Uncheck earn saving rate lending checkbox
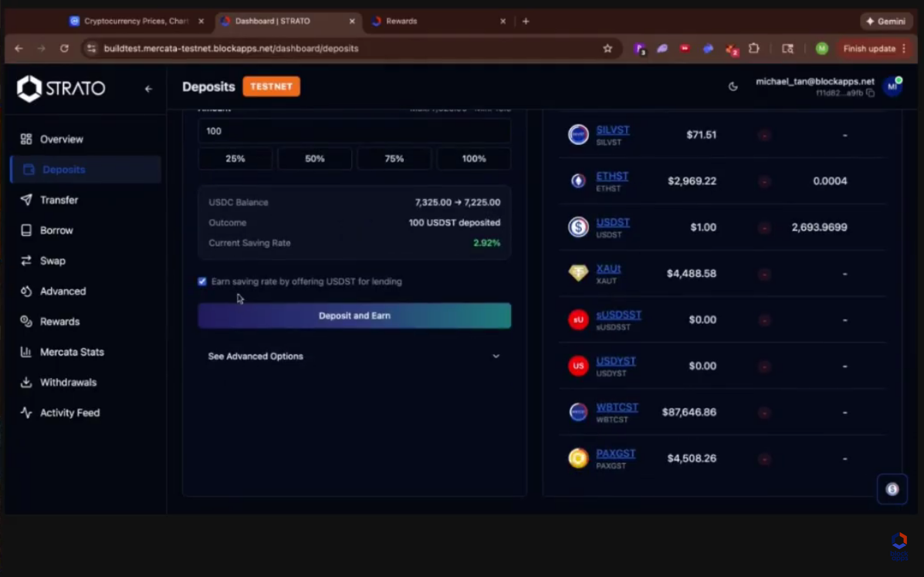924x577 pixels. pos(202,282)
